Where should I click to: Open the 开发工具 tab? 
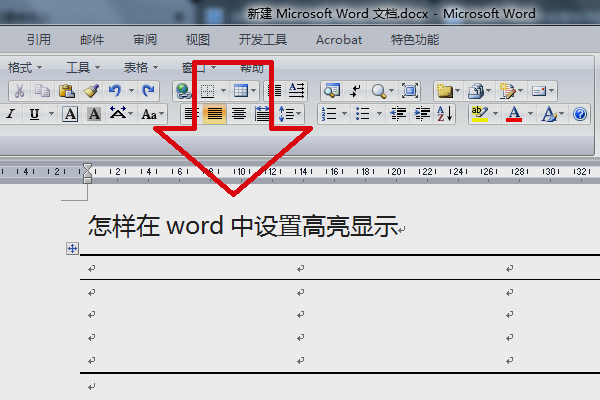tap(263, 39)
